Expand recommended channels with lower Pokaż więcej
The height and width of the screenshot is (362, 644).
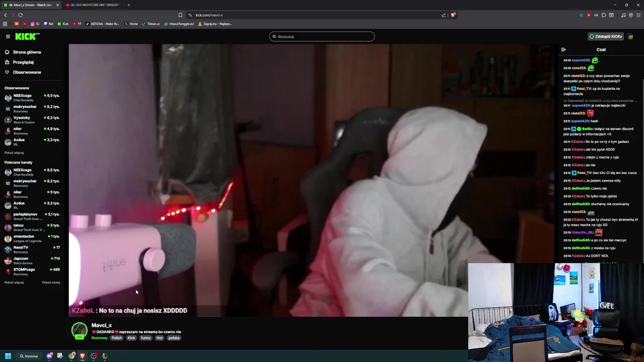[x=14, y=283]
